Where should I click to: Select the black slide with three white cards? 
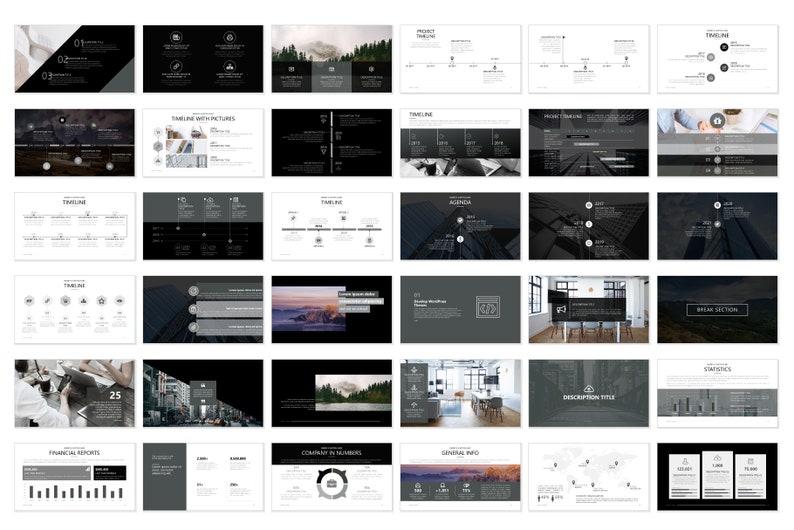(718, 477)
